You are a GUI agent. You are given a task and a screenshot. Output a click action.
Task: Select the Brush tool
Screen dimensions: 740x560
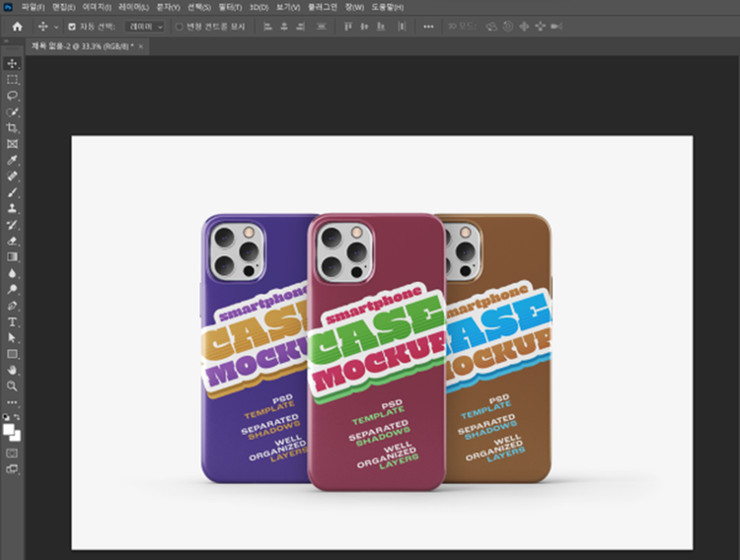(x=12, y=192)
